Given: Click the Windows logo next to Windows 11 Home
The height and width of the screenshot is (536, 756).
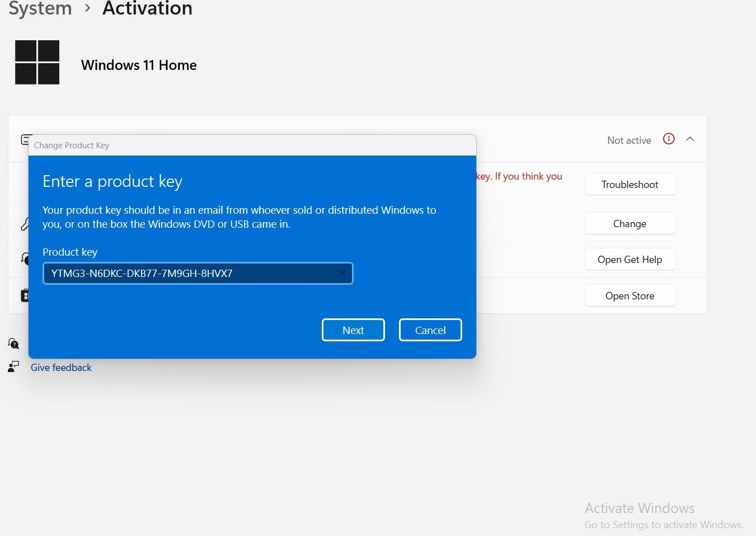Looking at the screenshot, I should click(37, 62).
